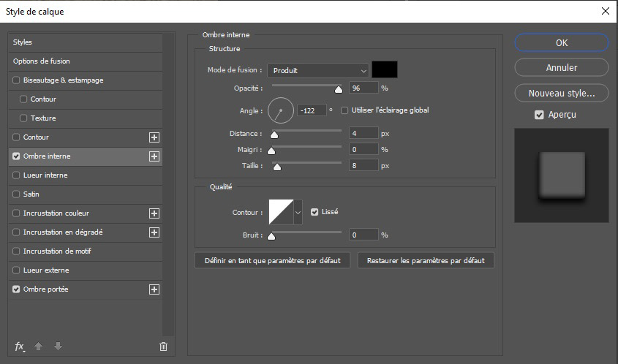Toggle the Aperçu preview checkbox
The image size is (618, 364).
(x=539, y=115)
